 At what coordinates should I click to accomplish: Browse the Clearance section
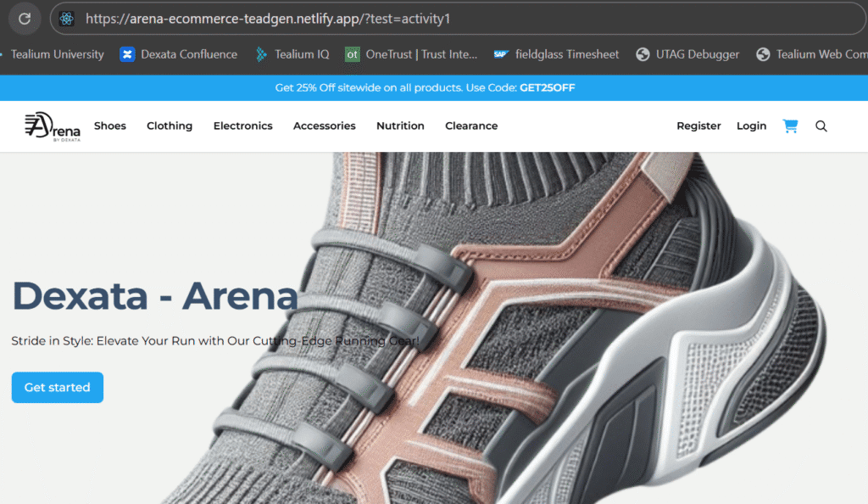(471, 126)
